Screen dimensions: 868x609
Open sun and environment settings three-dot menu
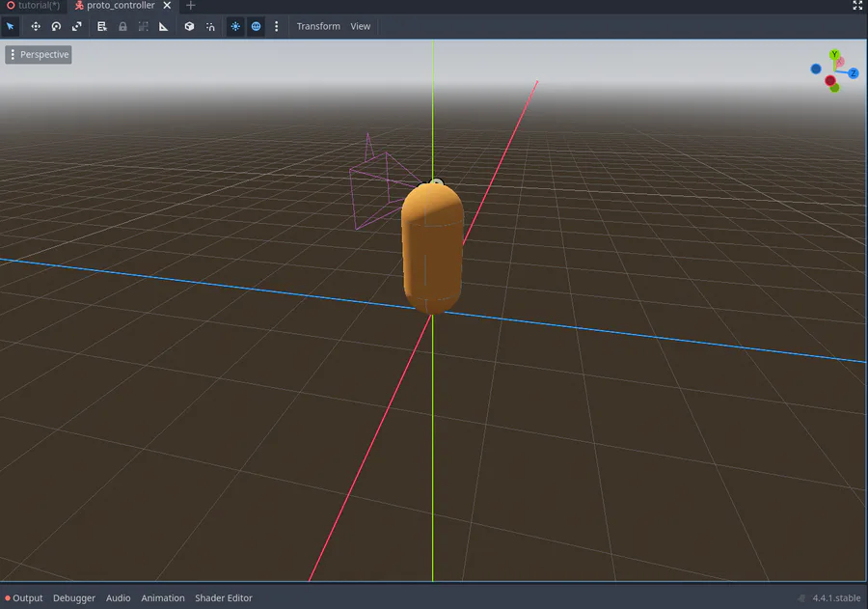276,27
